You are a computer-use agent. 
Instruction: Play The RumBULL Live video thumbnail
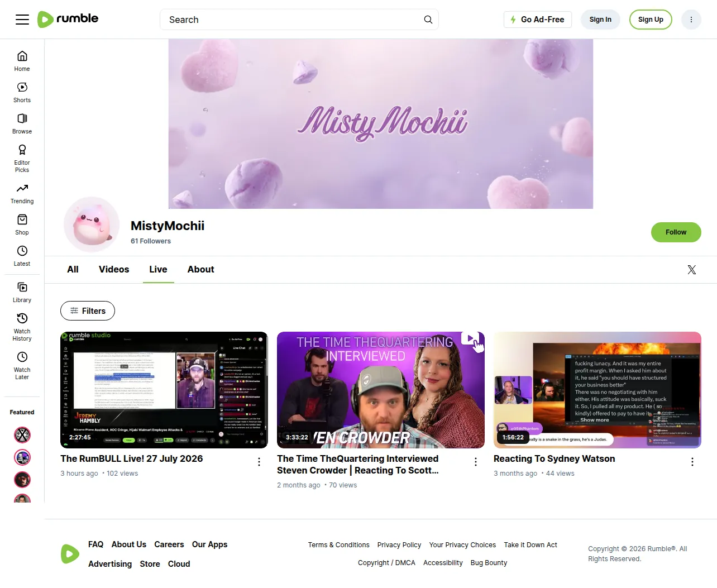point(164,390)
